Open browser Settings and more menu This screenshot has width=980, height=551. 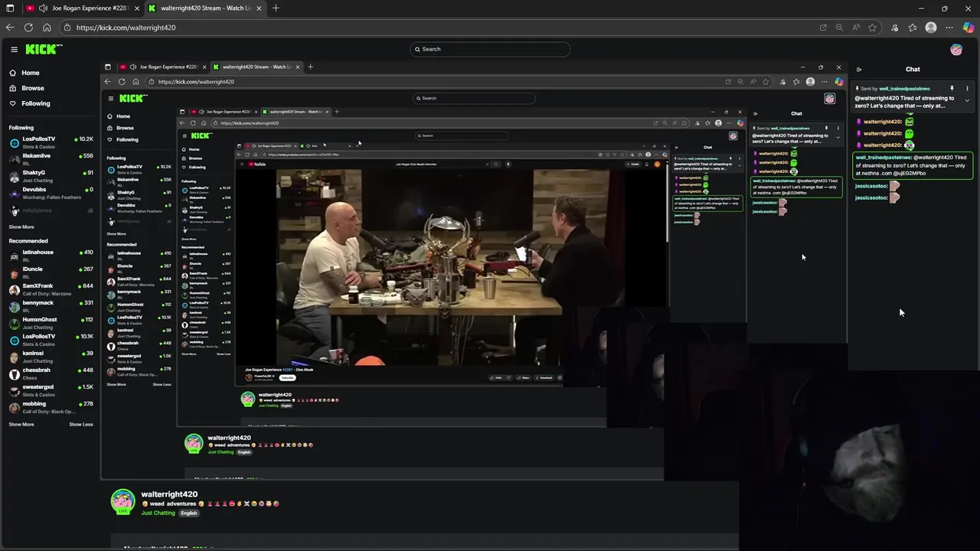click(x=949, y=28)
